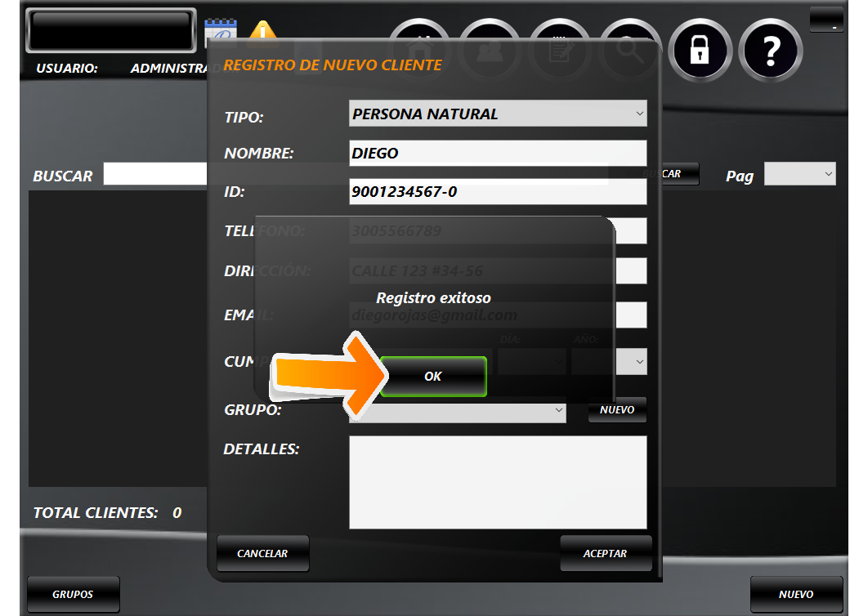Click the notes document icon in top toolbar

[x=560, y=47]
